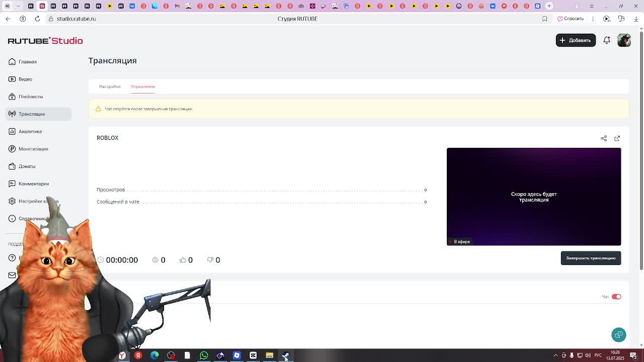
Task: Select Трансляции in the sidebar
Action: (38, 114)
